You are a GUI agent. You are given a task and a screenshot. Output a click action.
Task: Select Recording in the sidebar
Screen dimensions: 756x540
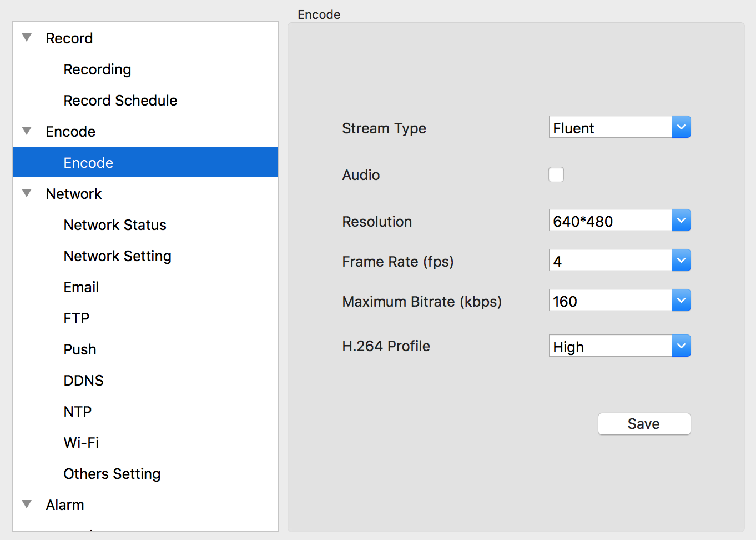click(97, 69)
